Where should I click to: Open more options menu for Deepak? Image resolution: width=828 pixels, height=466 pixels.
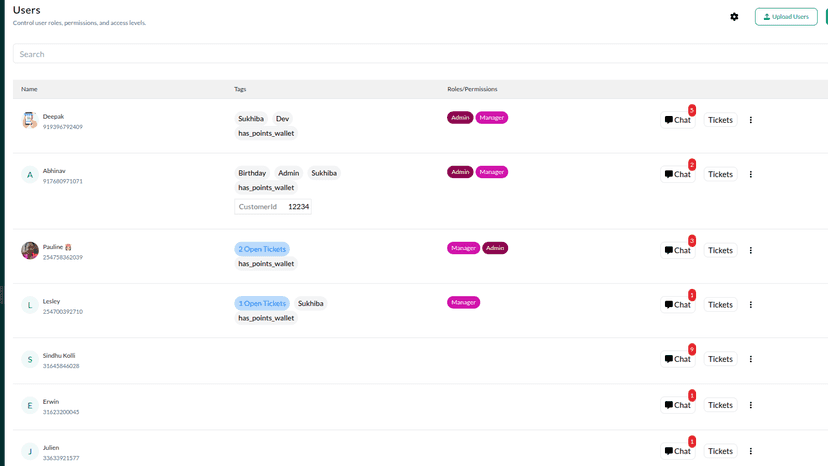tap(750, 120)
